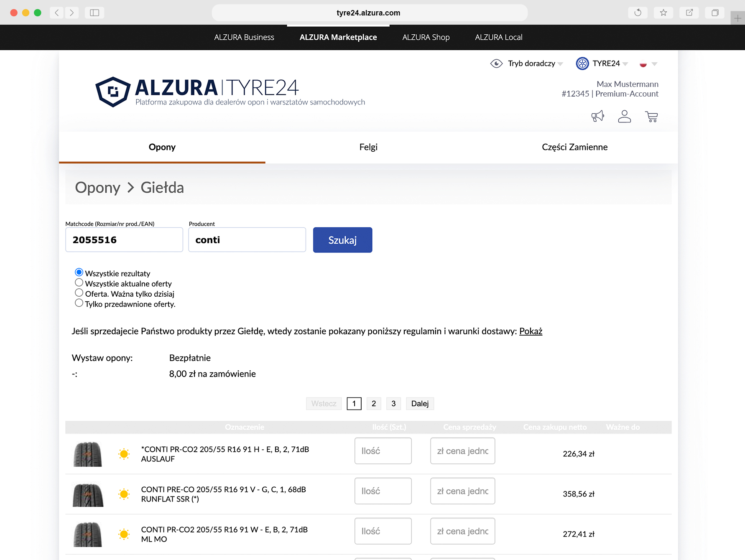
Task: Click the Oznaczenie column header
Action: pyautogui.click(x=245, y=427)
